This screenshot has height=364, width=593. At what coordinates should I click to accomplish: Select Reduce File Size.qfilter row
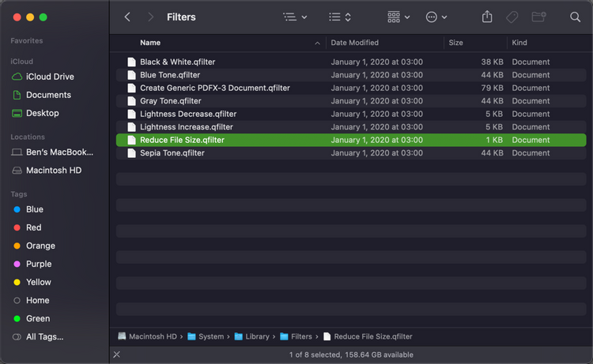point(351,140)
